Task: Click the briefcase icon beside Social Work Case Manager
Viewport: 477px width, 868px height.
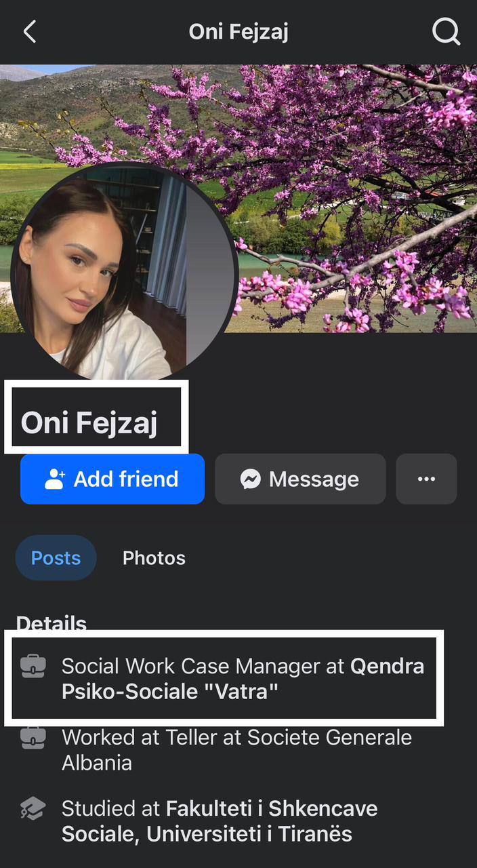Action: pos(33,666)
